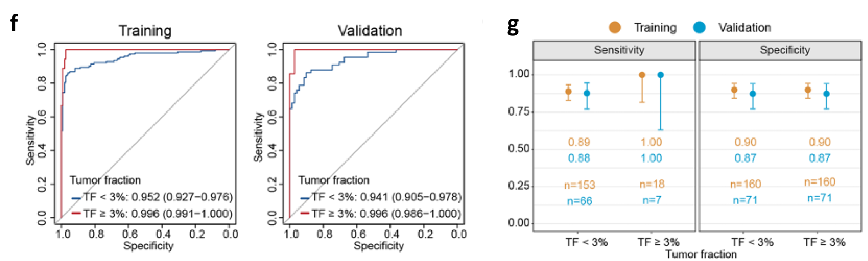The width and height of the screenshot is (868, 261).
Task: Click blue TF < 3% legend line in Validation
Action: click(x=305, y=198)
